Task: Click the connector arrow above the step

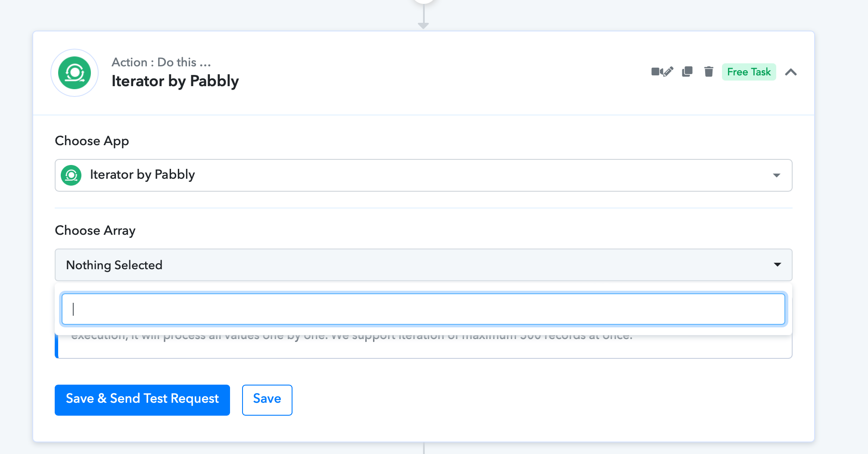Action: 423,16
